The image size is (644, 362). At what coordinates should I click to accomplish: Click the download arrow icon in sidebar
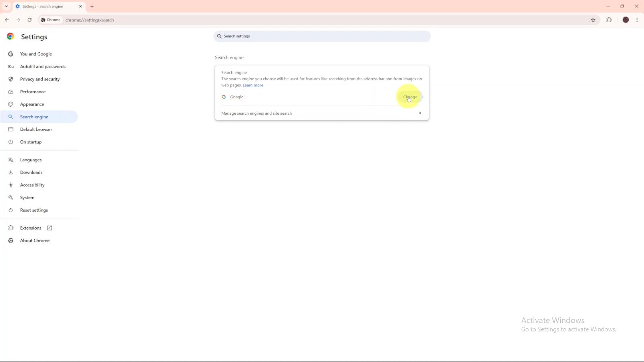(x=11, y=172)
